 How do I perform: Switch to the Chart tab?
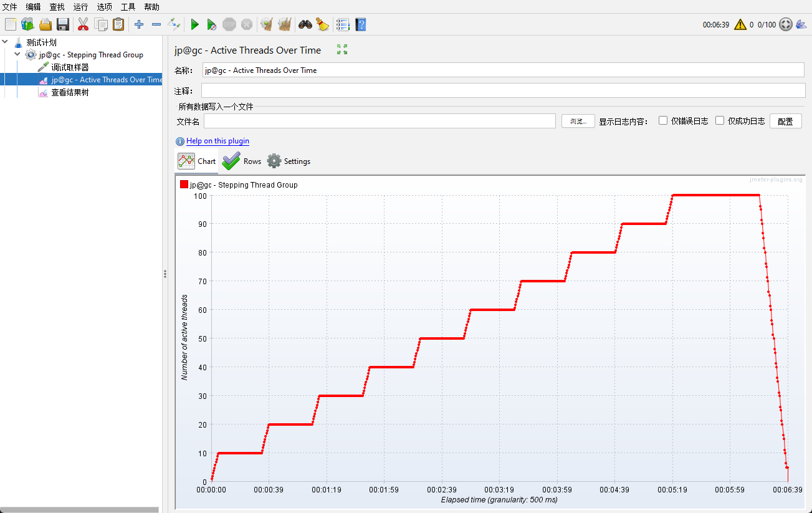click(x=197, y=161)
